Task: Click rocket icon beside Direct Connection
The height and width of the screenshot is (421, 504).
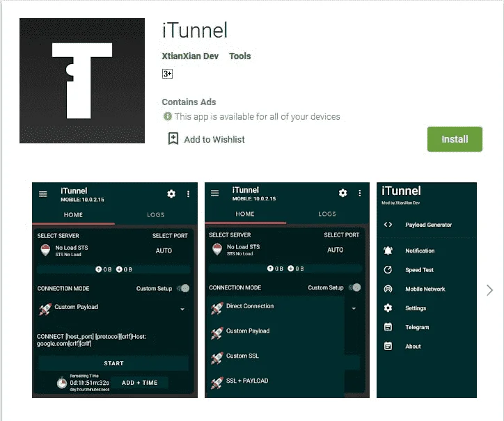Action: [x=217, y=308]
